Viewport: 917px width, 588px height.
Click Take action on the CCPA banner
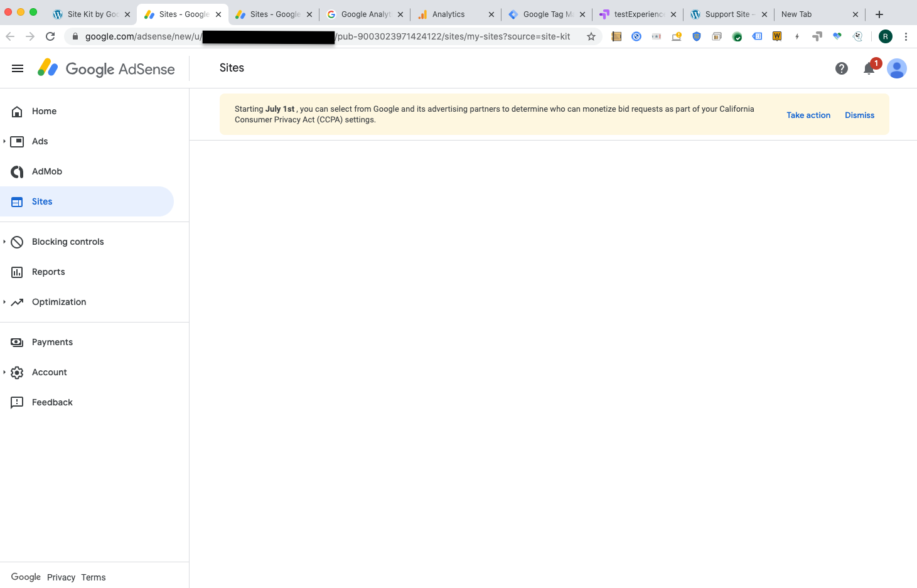click(x=808, y=115)
